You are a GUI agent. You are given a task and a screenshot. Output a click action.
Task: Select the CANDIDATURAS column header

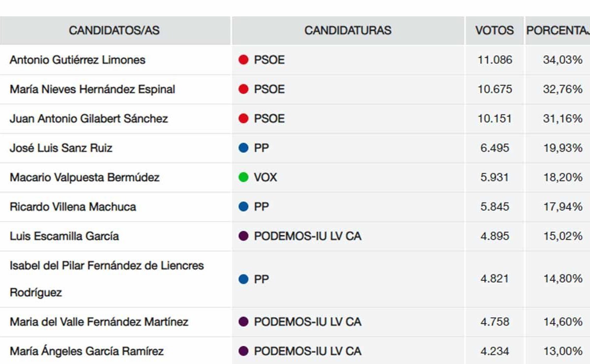(x=348, y=30)
